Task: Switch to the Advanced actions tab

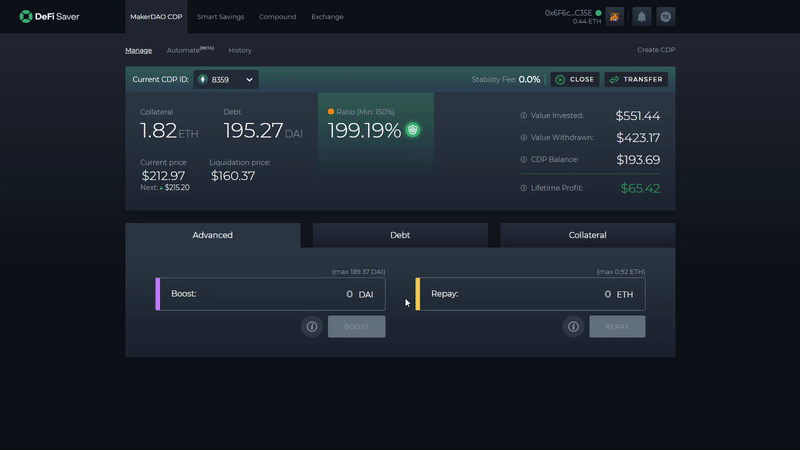Action: 213,235
